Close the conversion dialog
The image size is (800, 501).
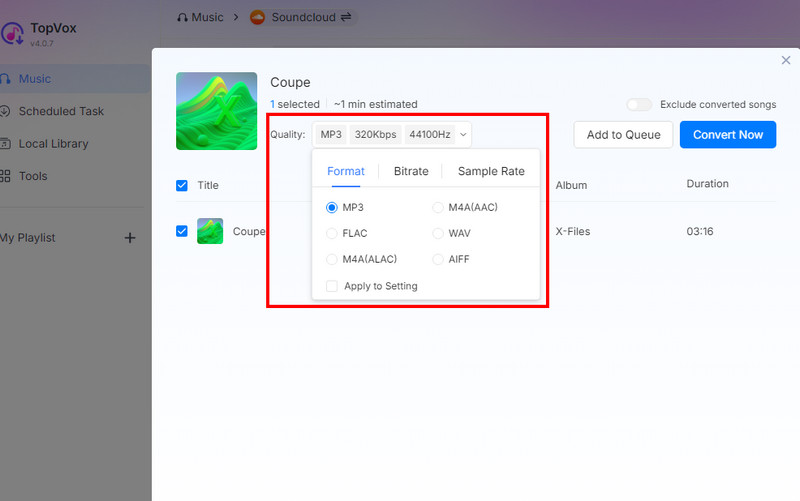click(x=785, y=61)
